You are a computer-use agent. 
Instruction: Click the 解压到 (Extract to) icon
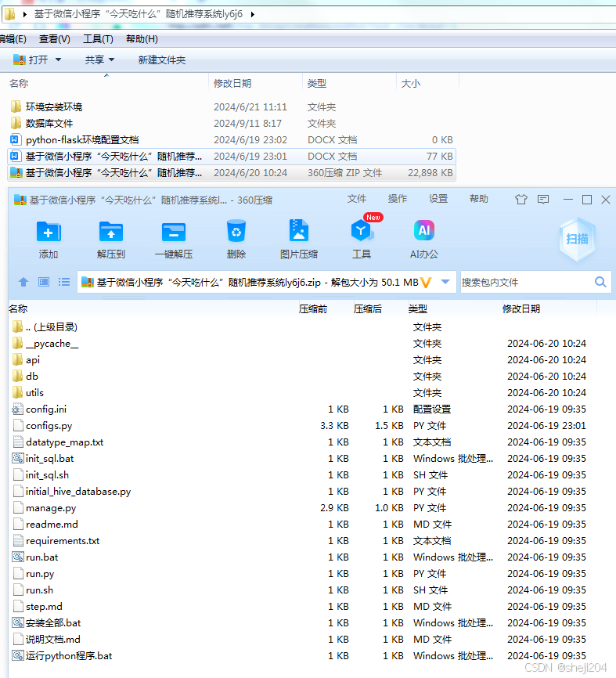pyautogui.click(x=111, y=231)
